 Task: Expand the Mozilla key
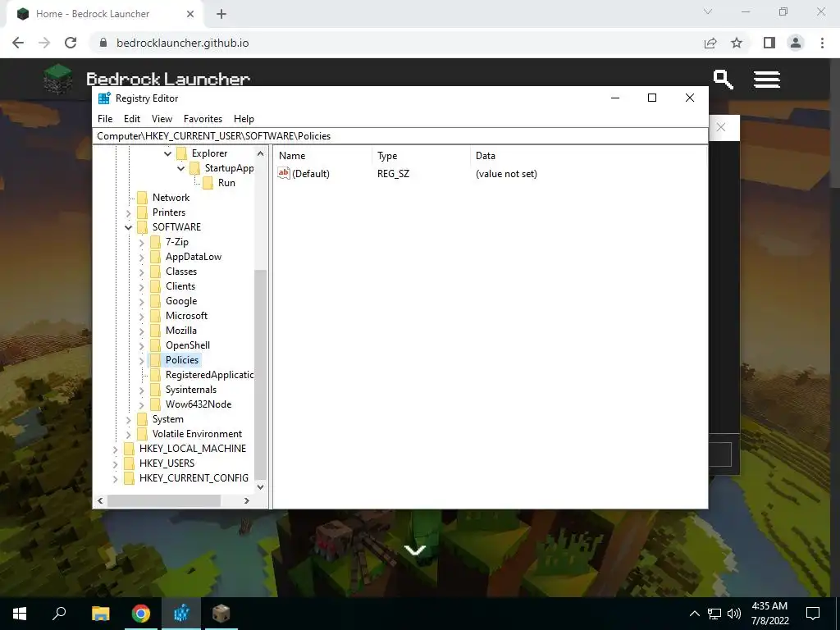tap(141, 331)
